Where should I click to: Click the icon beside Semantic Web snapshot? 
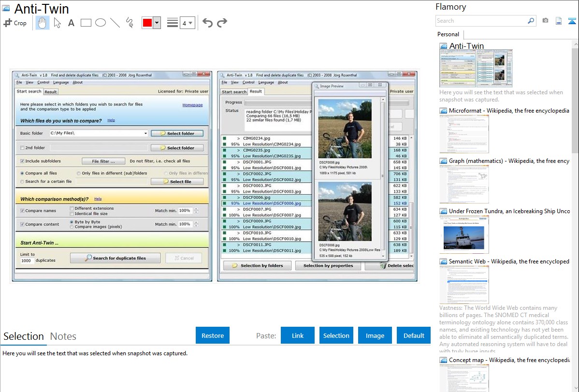(x=443, y=261)
